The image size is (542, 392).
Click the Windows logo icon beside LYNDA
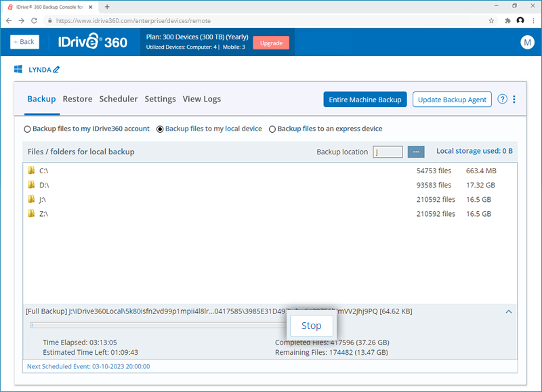coord(18,69)
